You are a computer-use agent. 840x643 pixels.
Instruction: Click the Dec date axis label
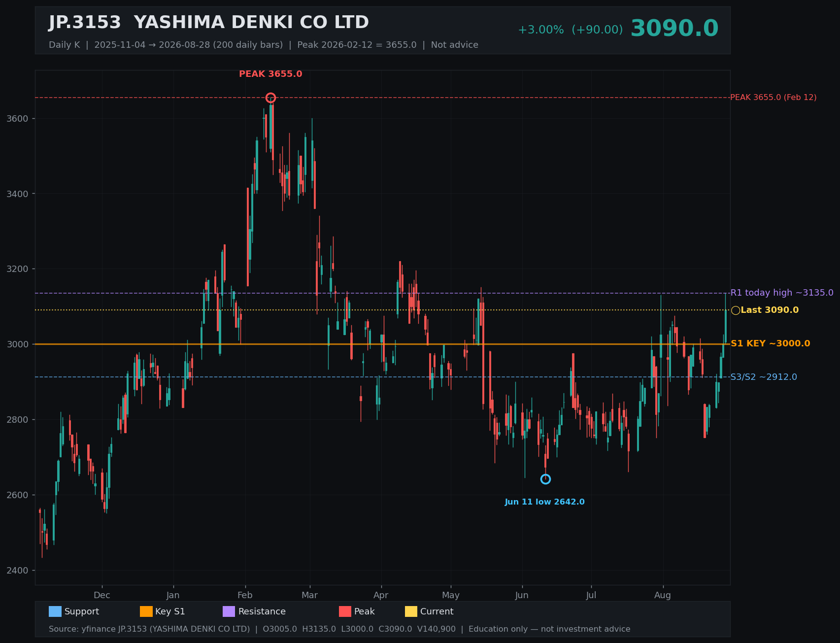(102, 595)
